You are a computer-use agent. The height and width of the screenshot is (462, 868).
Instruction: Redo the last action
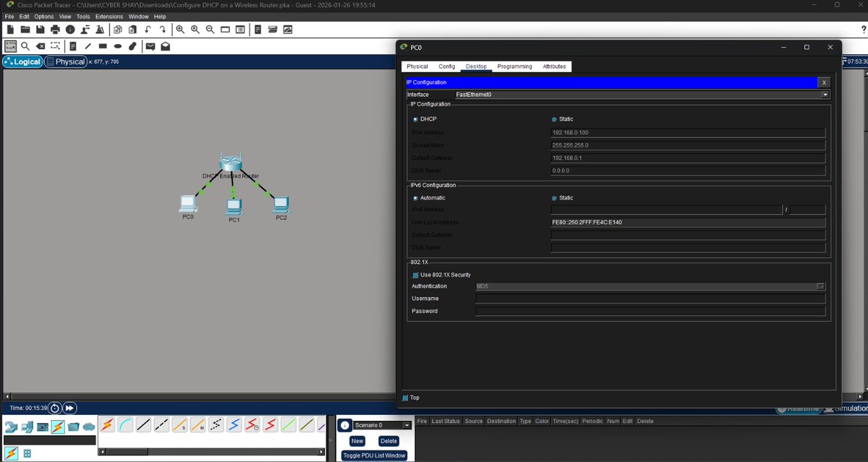coord(163,30)
